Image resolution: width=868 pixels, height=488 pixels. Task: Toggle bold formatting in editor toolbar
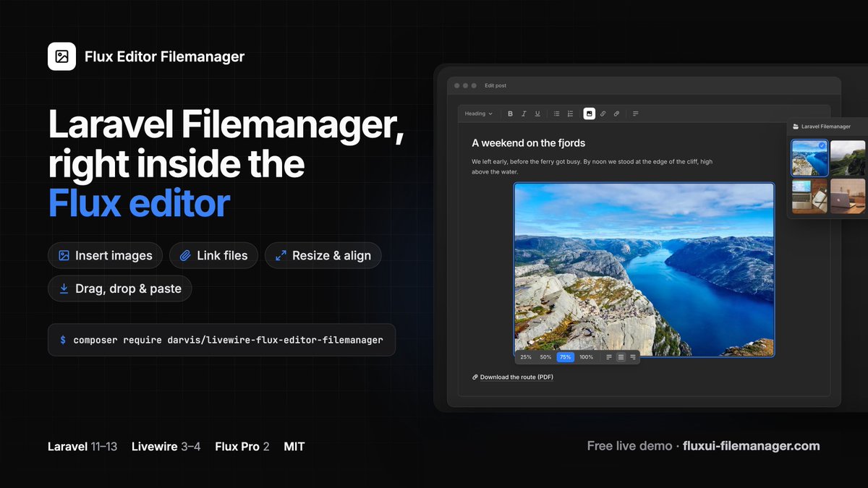[x=510, y=114]
